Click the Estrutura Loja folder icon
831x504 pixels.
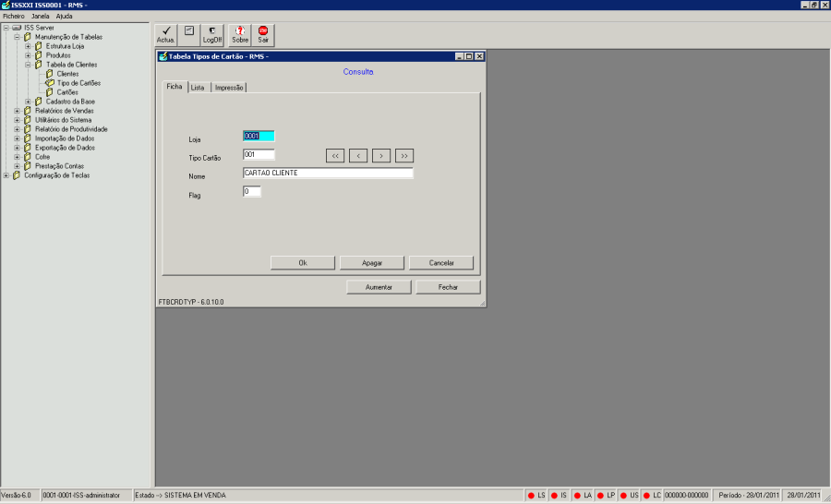39,46
